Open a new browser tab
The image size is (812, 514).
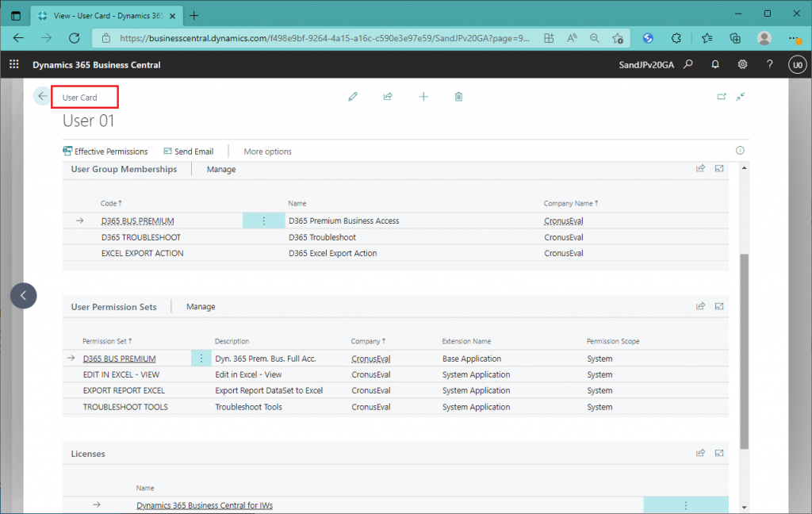point(194,16)
